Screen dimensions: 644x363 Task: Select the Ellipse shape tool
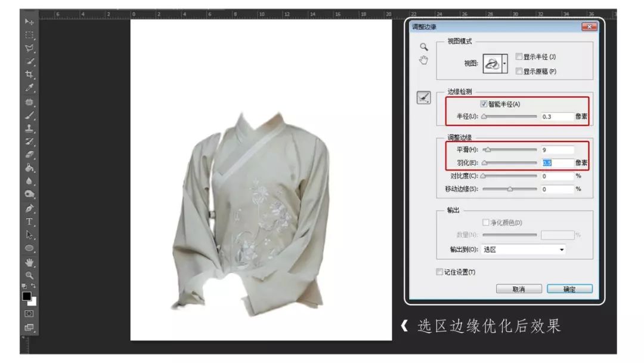pos(29,248)
